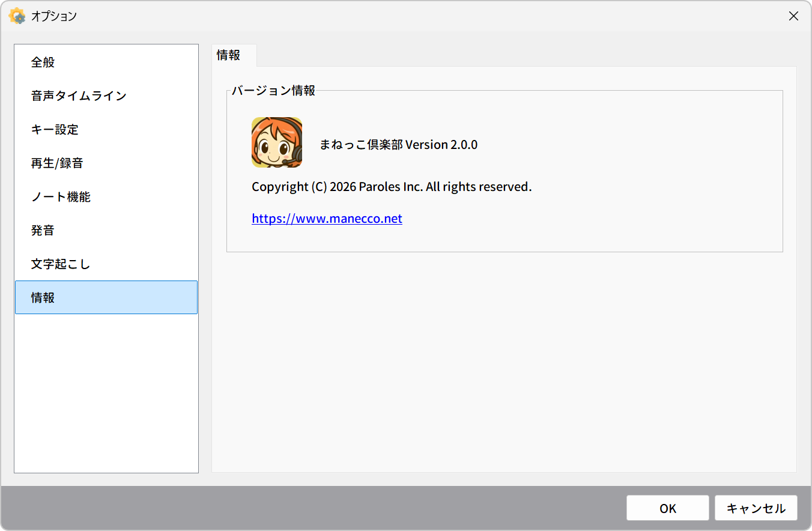Click the バージョン情報 group label
Viewport: 812px width, 531px height.
tap(273, 91)
